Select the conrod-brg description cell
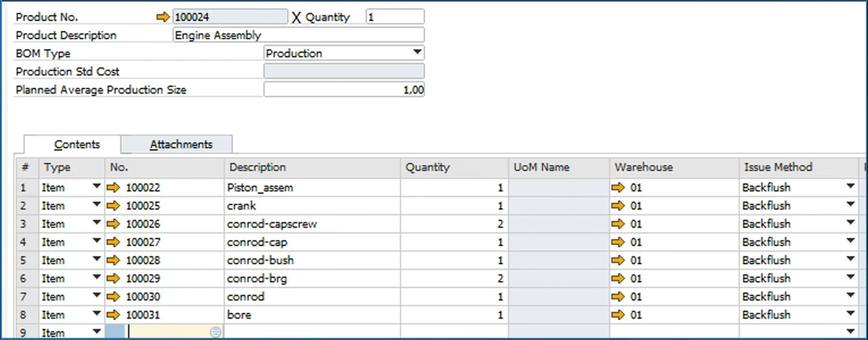868x340 pixels. pyautogui.click(x=312, y=279)
